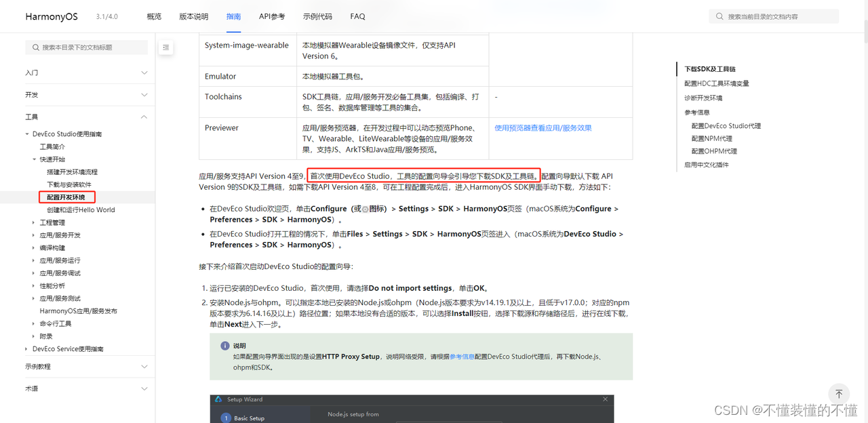This screenshot has height=423, width=868.
Task: Click the sidebar search magnifier icon
Action: coord(35,47)
